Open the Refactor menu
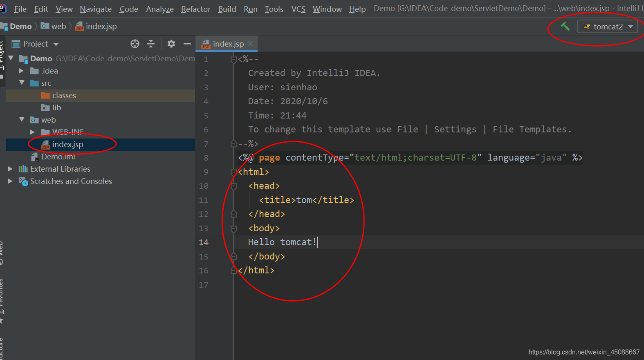This screenshot has width=644, height=360. pos(195,9)
